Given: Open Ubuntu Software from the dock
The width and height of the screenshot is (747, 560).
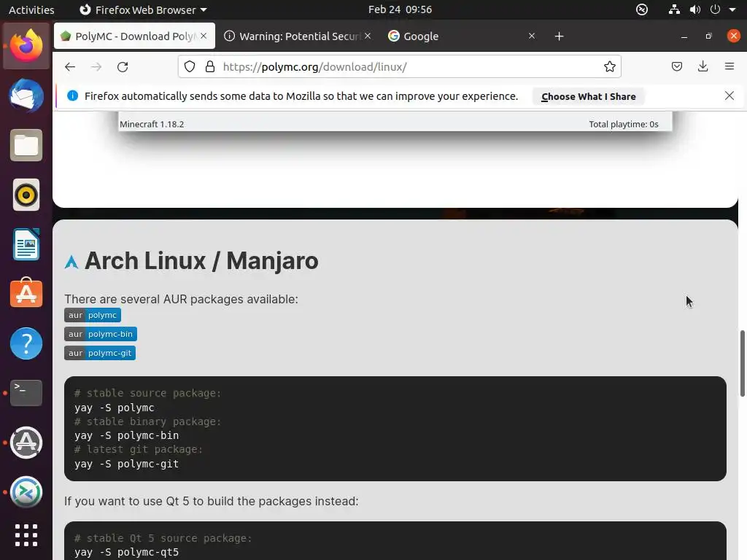Looking at the screenshot, I should pos(26,293).
